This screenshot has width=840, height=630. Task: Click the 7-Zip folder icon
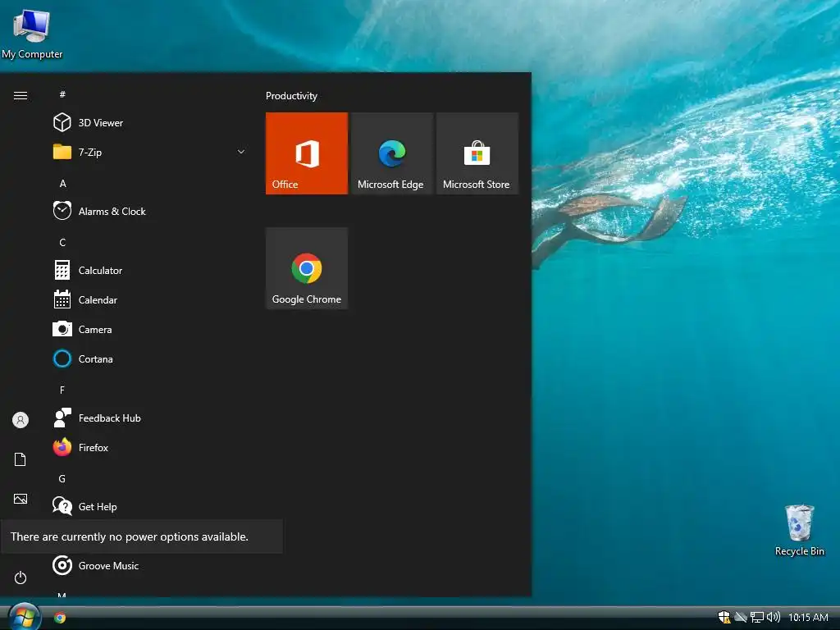[62, 152]
